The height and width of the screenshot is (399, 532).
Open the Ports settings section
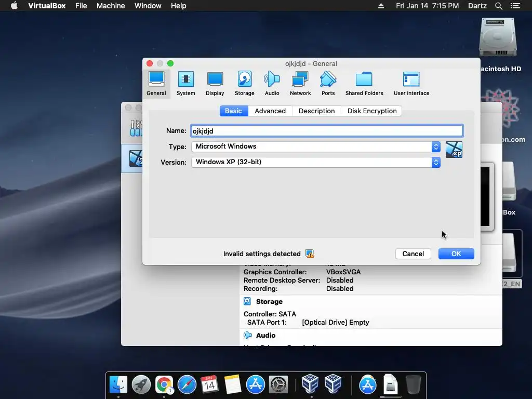[328, 84]
